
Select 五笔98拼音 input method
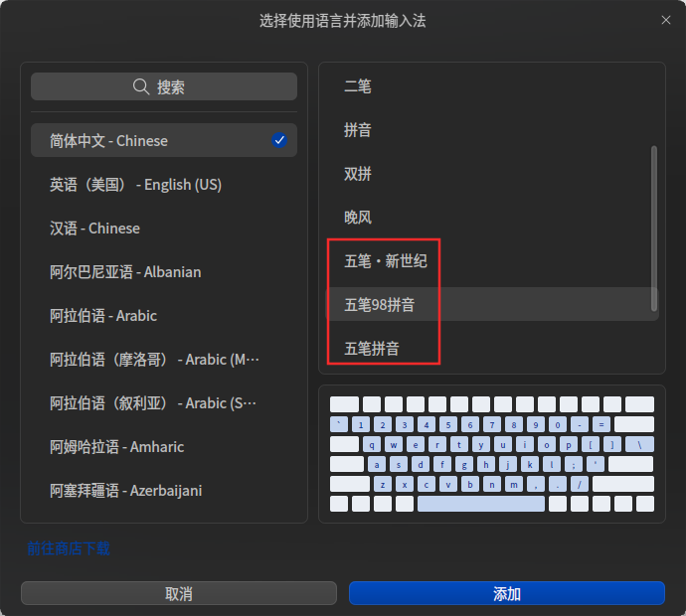(492, 304)
